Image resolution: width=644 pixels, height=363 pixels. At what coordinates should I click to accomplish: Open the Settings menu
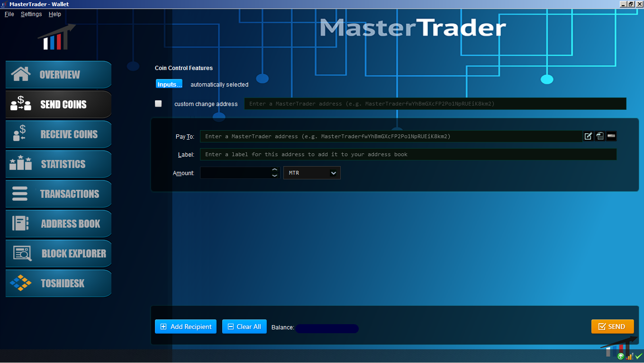tap(31, 14)
